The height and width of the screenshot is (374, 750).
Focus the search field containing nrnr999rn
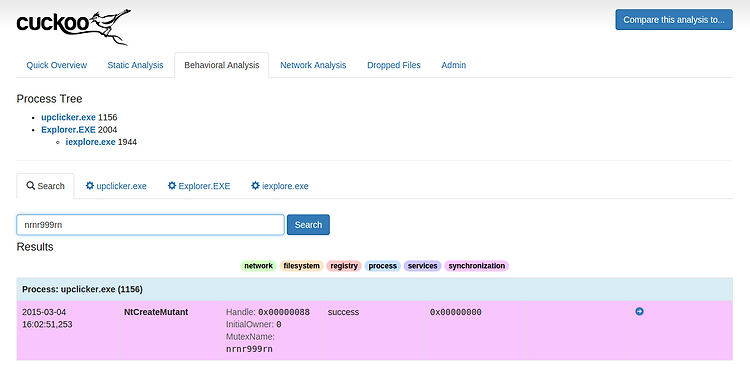tap(151, 225)
